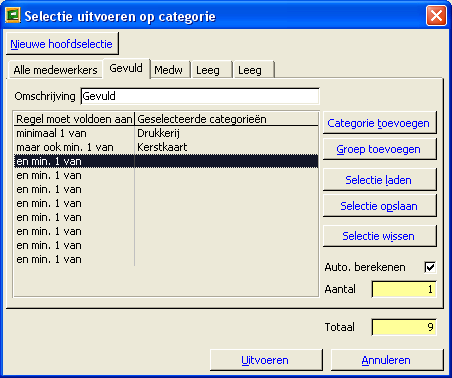Switch to the Alle medewerkers tab
This screenshot has height=378, width=452.
click(x=55, y=70)
